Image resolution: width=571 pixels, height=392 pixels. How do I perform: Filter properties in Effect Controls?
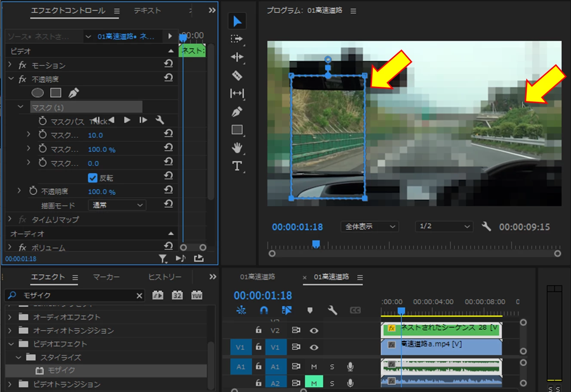[x=163, y=258]
